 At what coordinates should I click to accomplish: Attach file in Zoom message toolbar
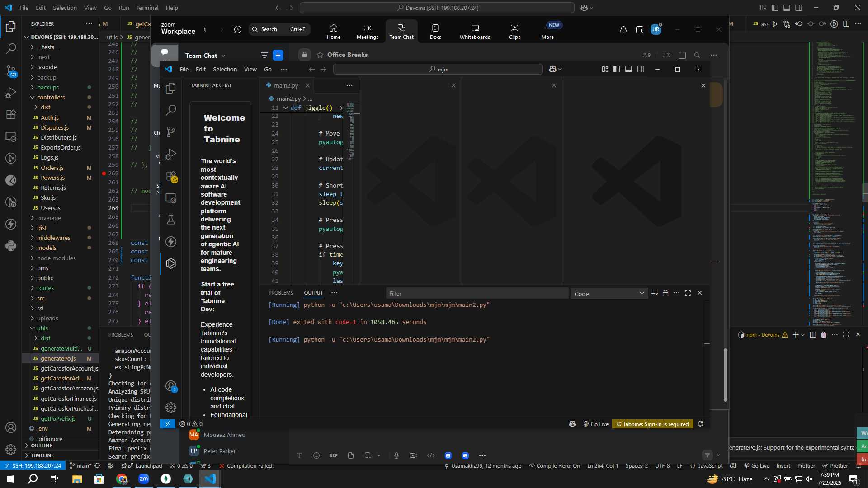click(x=351, y=455)
